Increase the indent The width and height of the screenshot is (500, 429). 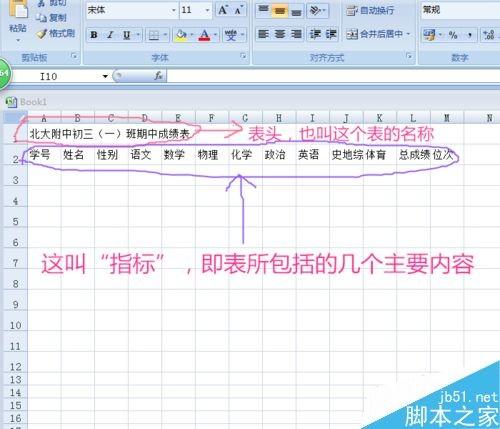(x=331, y=34)
